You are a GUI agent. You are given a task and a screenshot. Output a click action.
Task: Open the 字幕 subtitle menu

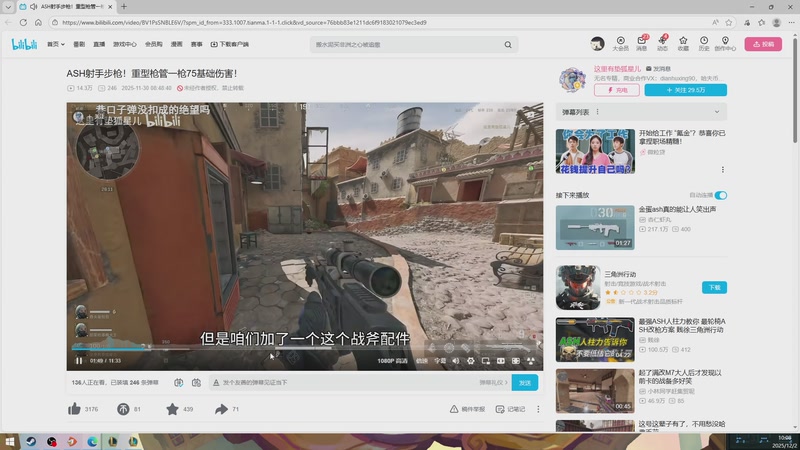coord(440,361)
